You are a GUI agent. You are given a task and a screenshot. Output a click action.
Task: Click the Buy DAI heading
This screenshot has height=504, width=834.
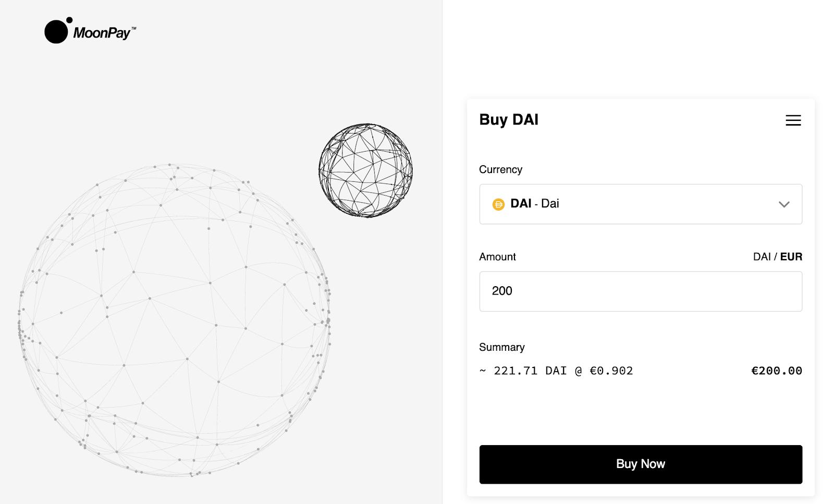pos(509,120)
